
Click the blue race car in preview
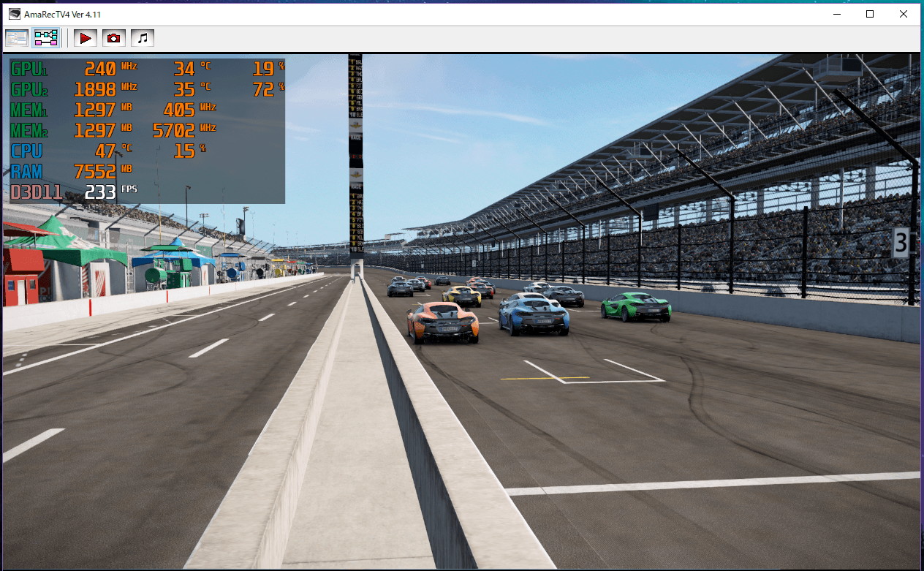pyautogui.click(x=534, y=314)
